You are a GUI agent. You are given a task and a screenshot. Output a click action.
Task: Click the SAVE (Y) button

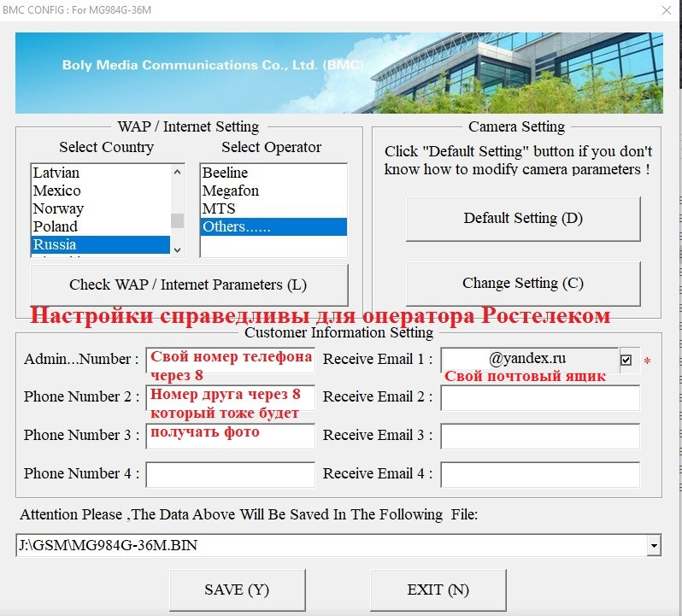(x=238, y=590)
